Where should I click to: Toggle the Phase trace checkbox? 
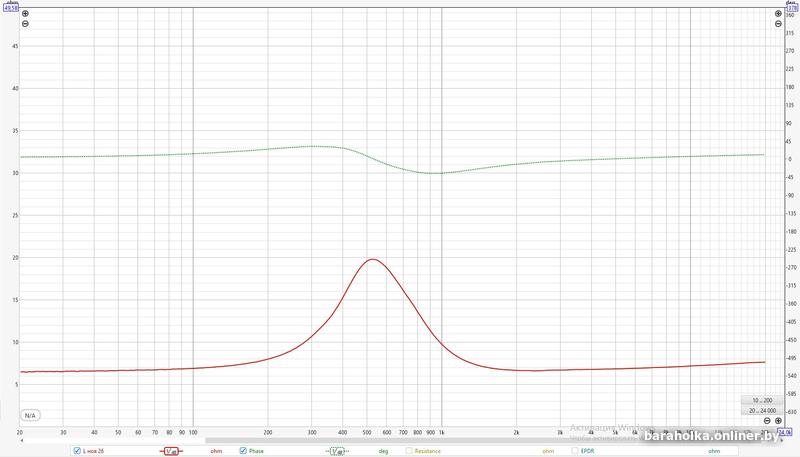[x=243, y=450]
